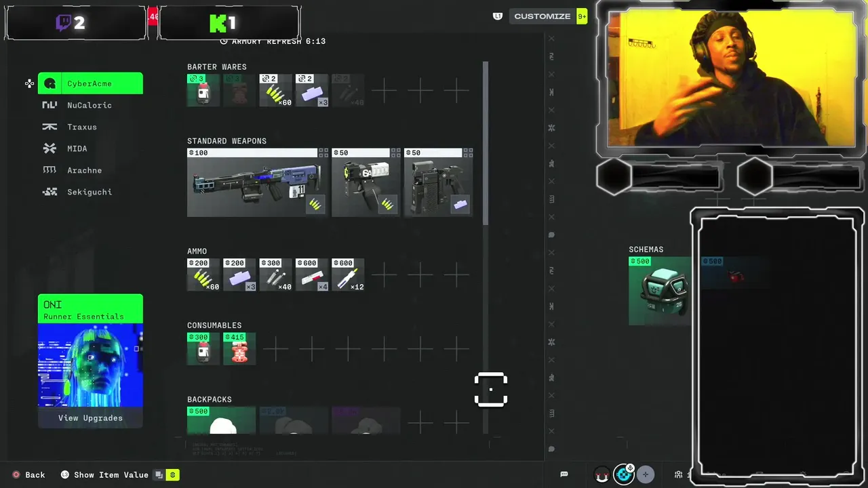
Task: Switch to the Sekiguchi vendor
Action: [90, 192]
